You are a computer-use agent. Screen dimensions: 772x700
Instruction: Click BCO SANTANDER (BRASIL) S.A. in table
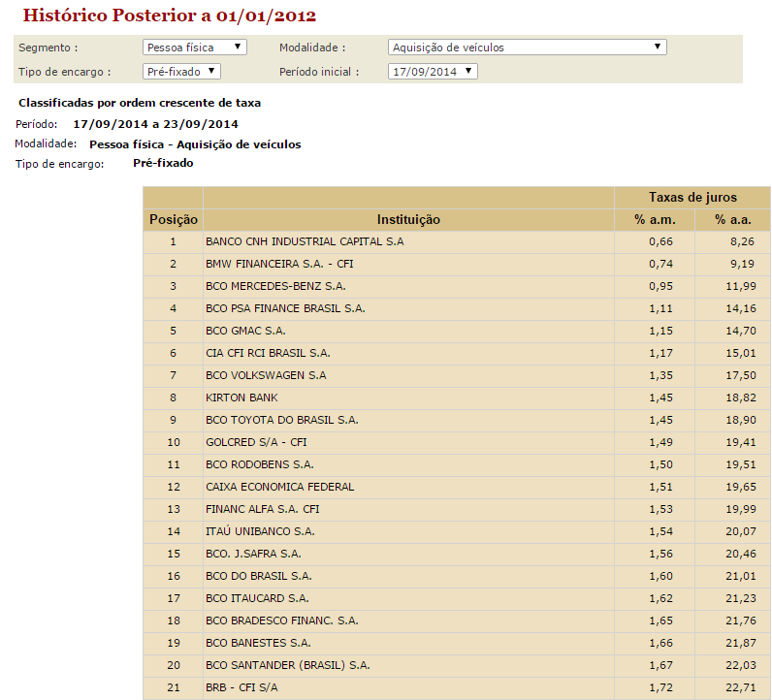click(288, 665)
